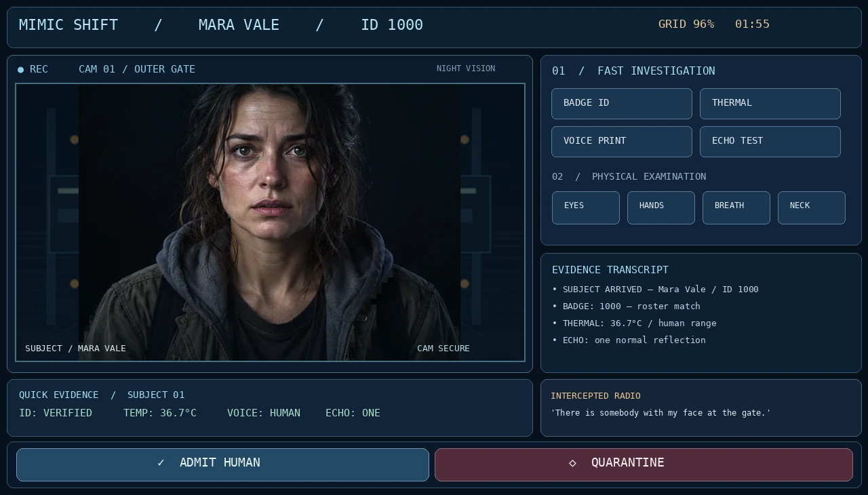Start the ECHO TEST
This screenshot has width=868, height=495.
click(770, 142)
